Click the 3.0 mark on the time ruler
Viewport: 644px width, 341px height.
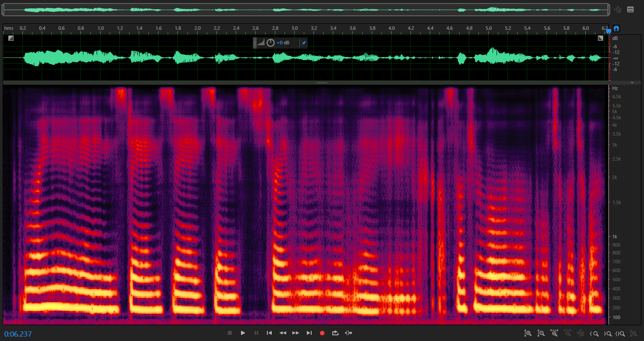[x=295, y=28]
